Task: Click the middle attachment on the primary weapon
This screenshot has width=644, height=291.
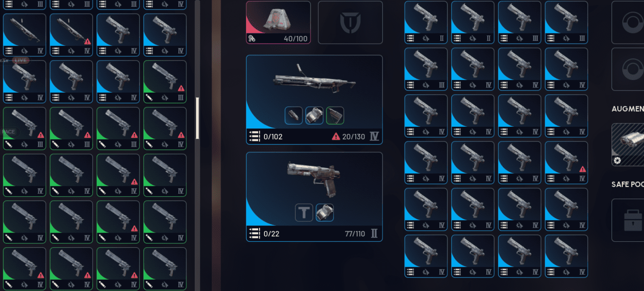Action: tap(314, 115)
